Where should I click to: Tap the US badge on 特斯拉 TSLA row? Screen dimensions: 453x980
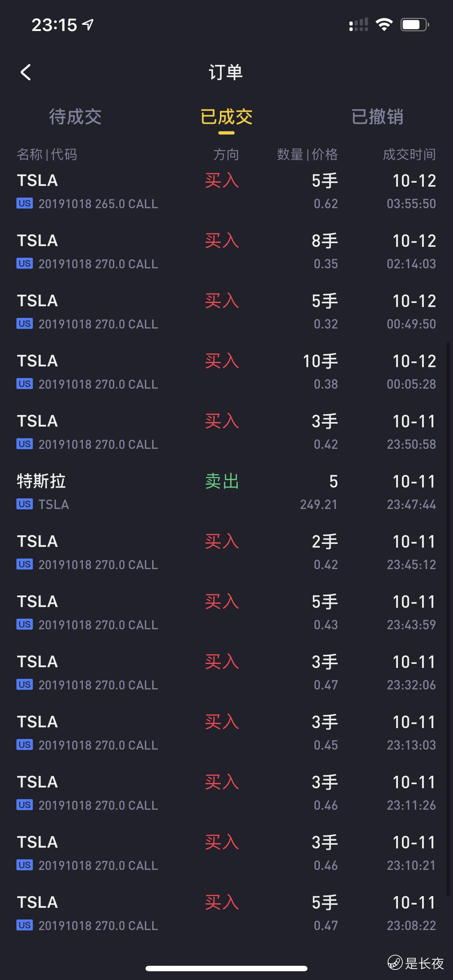24,504
